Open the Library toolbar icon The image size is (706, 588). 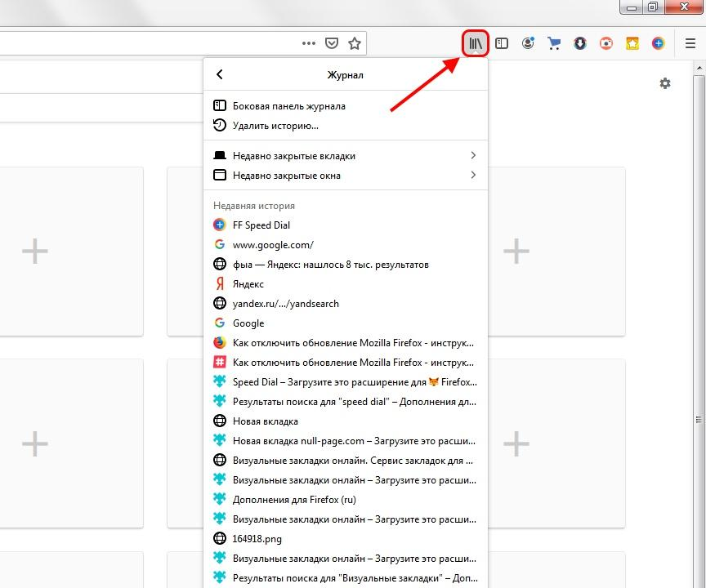[476, 43]
